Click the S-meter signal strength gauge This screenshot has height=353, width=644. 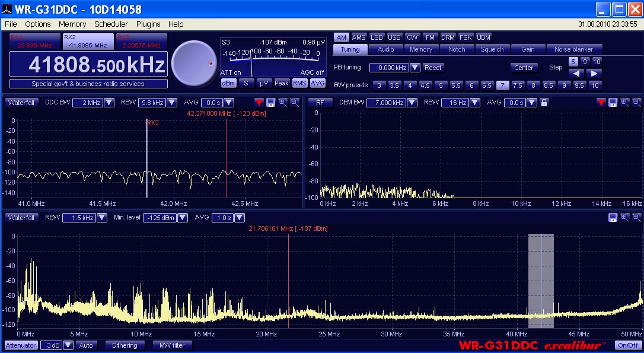tap(273, 57)
